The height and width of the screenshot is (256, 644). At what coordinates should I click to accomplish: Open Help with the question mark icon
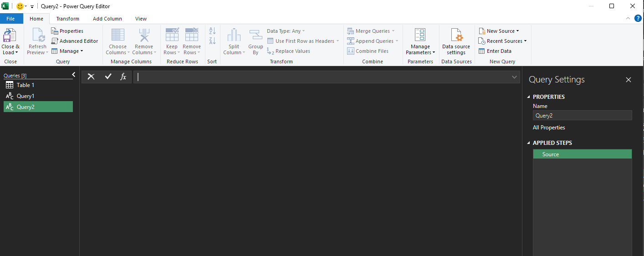[638, 18]
